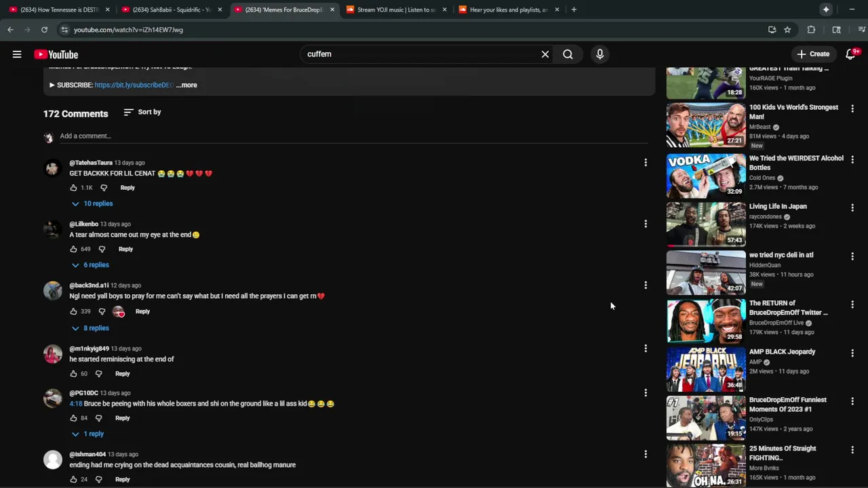Bookmark this page with star icon
This screenshot has height=488, width=868.
tap(787, 30)
